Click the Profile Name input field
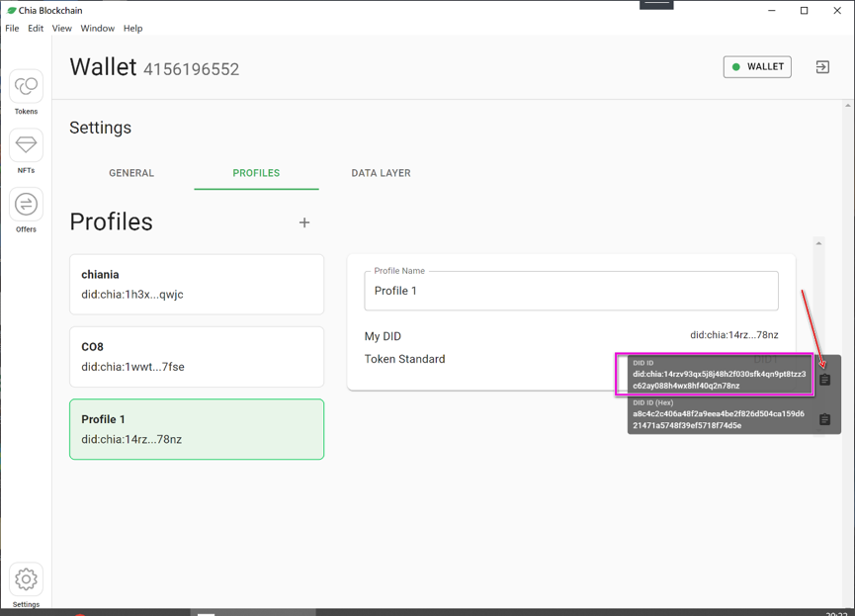Screen dimensions: 855x616 click(571, 291)
